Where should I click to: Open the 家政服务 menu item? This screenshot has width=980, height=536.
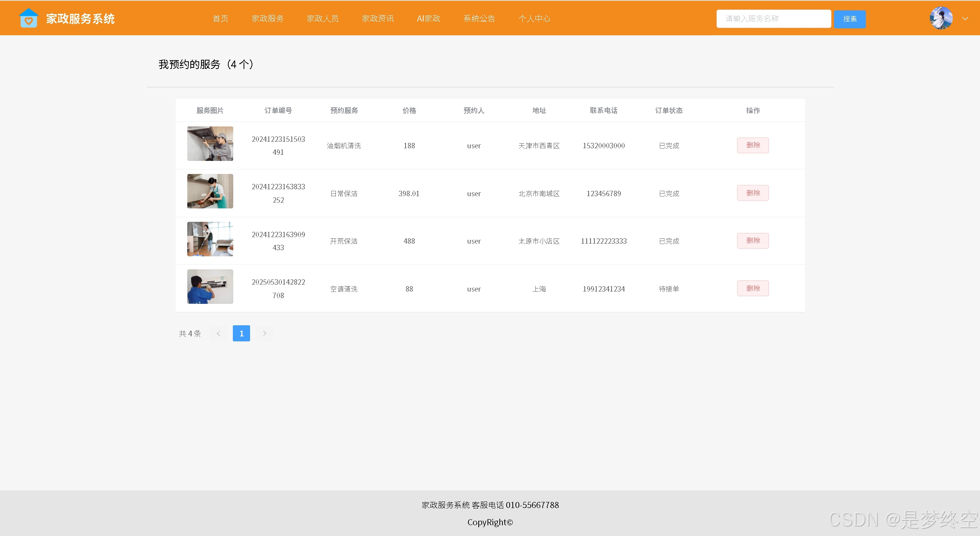pos(268,18)
